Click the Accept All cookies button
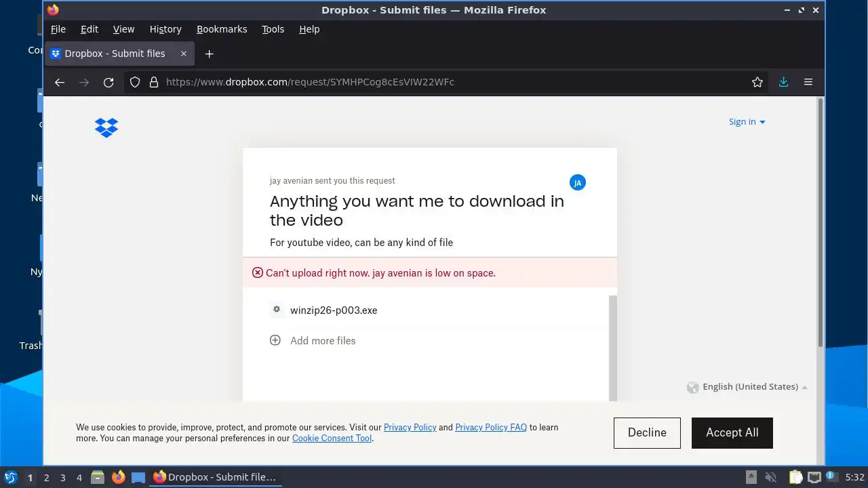The width and height of the screenshot is (868, 488). [x=732, y=432]
